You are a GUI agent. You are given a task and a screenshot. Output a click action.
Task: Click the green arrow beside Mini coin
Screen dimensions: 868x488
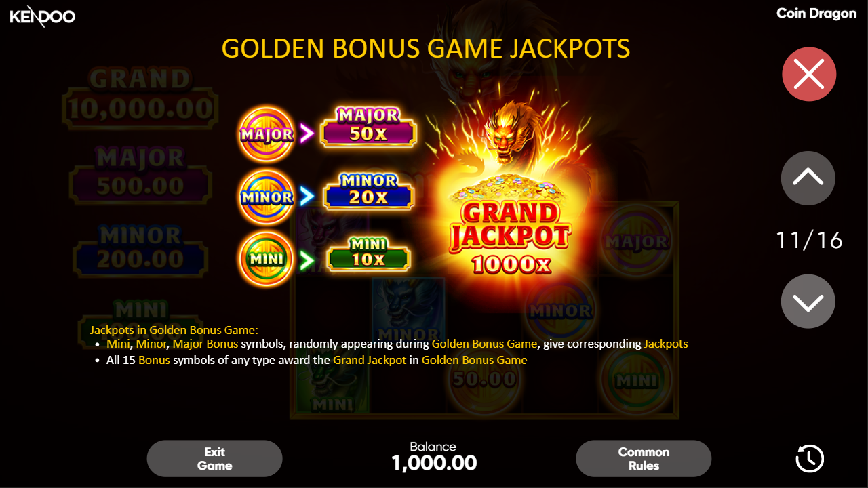click(x=307, y=260)
